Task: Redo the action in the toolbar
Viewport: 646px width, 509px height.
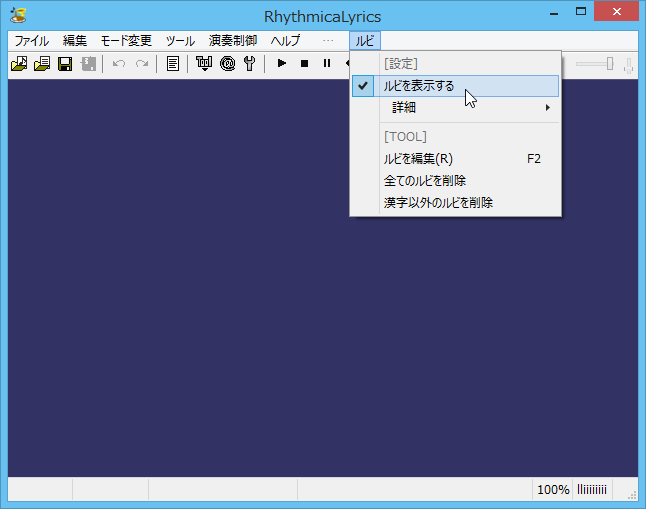Action: pos(142,63)
